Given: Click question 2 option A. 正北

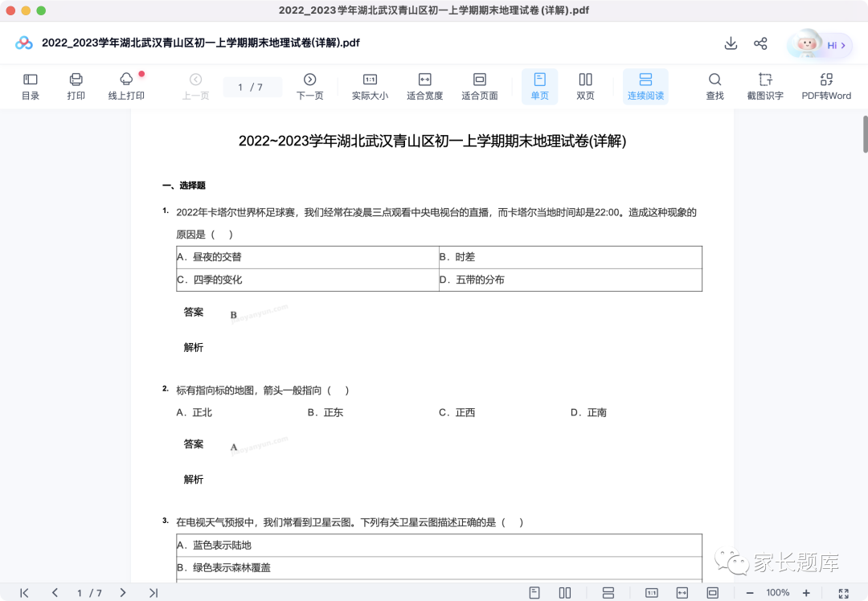Looking at the screenshot, I should [194, 412].
